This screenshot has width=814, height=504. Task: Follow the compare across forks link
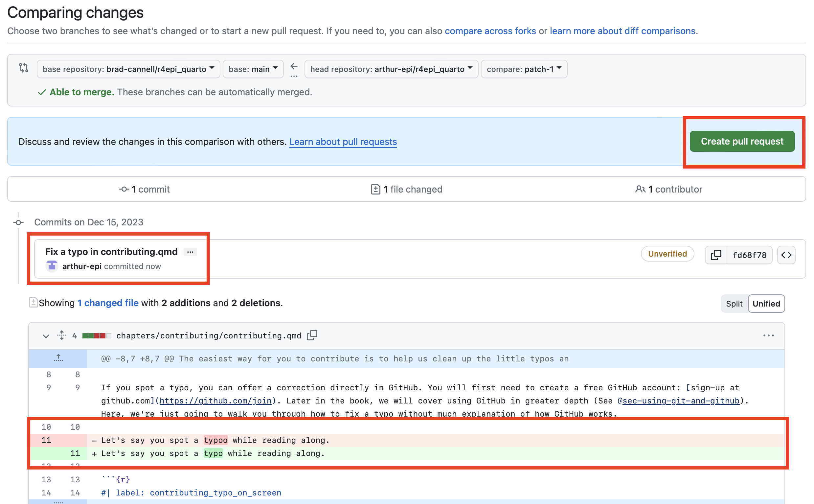point(490,31)
